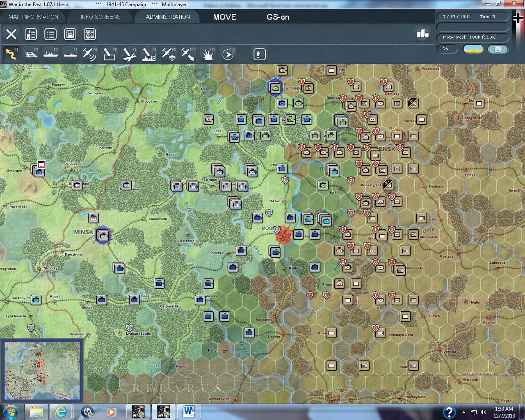Show hidden system tray icons
The image size is (525, 420).
tap(463, 412)
